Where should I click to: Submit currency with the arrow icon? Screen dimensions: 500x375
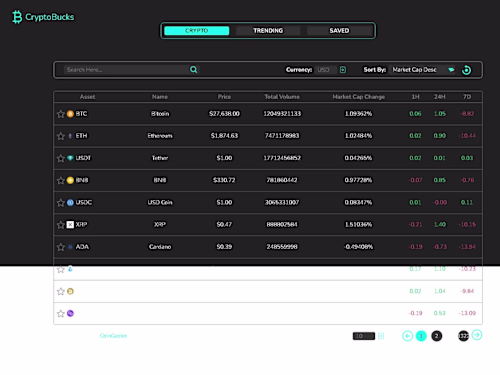pyautogui.click(x=343, y=70)
